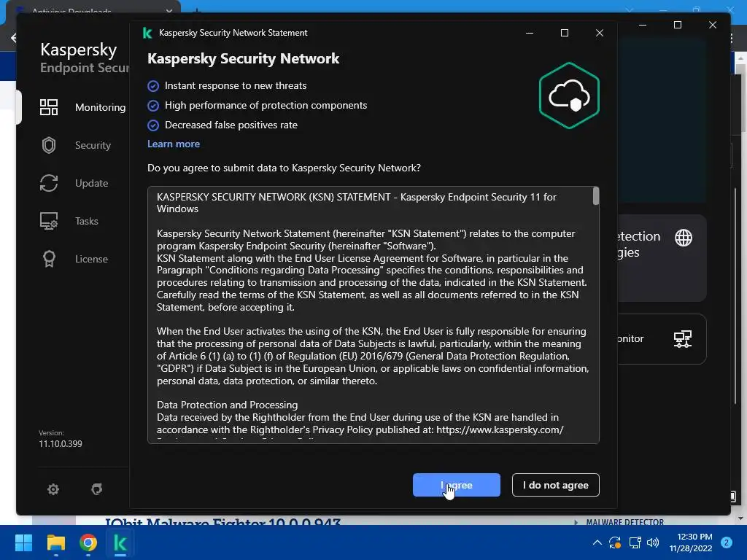
Task: Click the Update refresh arrows icon
Action: click(49, 183)
